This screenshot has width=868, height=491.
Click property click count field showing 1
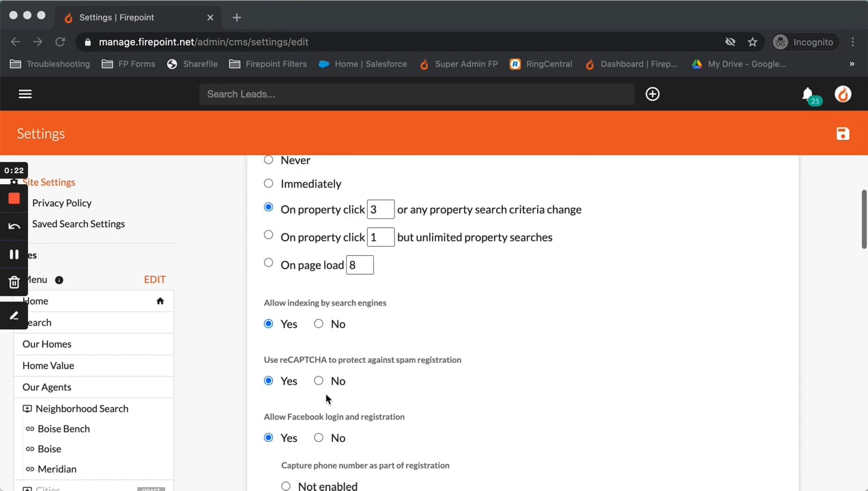tap(381, 237)
